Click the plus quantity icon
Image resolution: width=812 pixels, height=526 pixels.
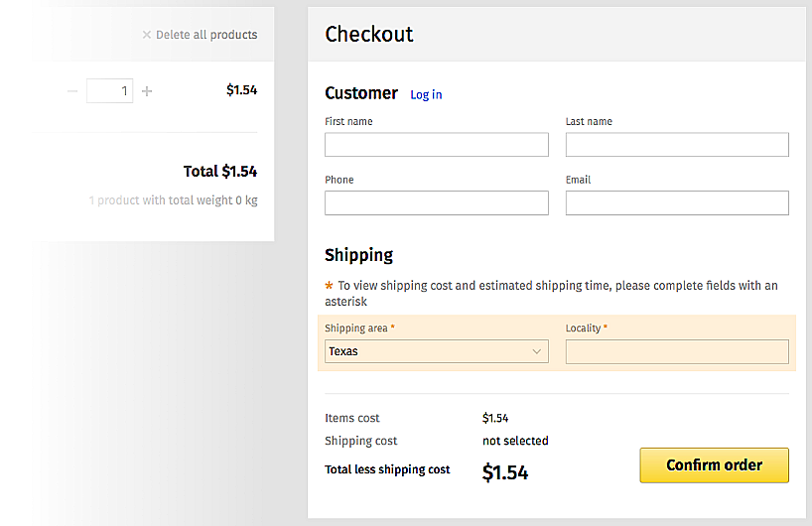(x=147, y=91)
